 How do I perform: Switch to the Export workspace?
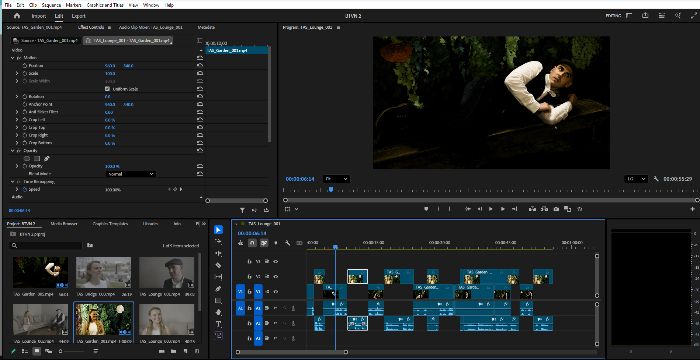79,16
